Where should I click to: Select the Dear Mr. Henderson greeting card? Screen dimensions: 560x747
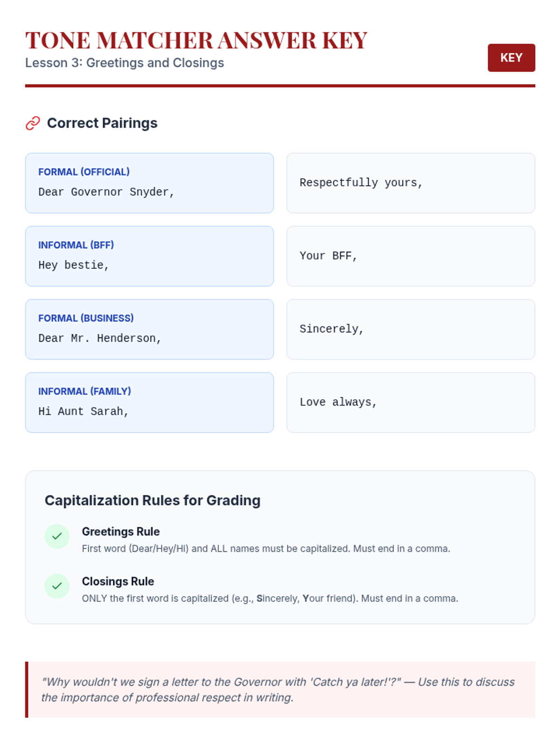pyautogui.click(x=149, y=329)
